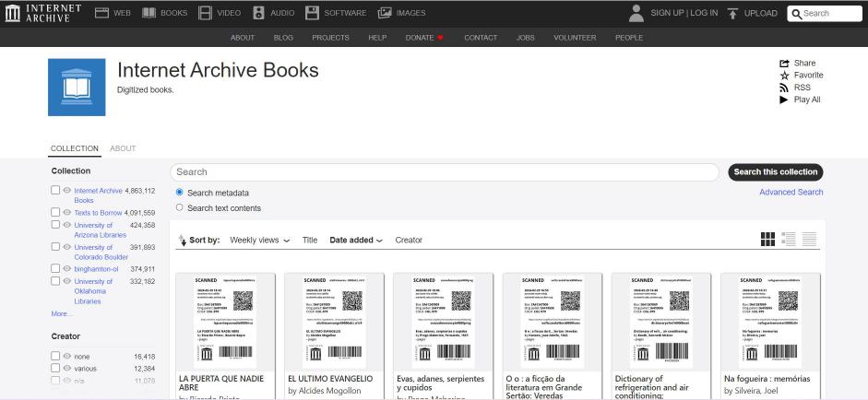Toggle sort direction arrow icon
The height and width of the screenshot is (400, 868).
pyautogui.click(x=182, y=241)
